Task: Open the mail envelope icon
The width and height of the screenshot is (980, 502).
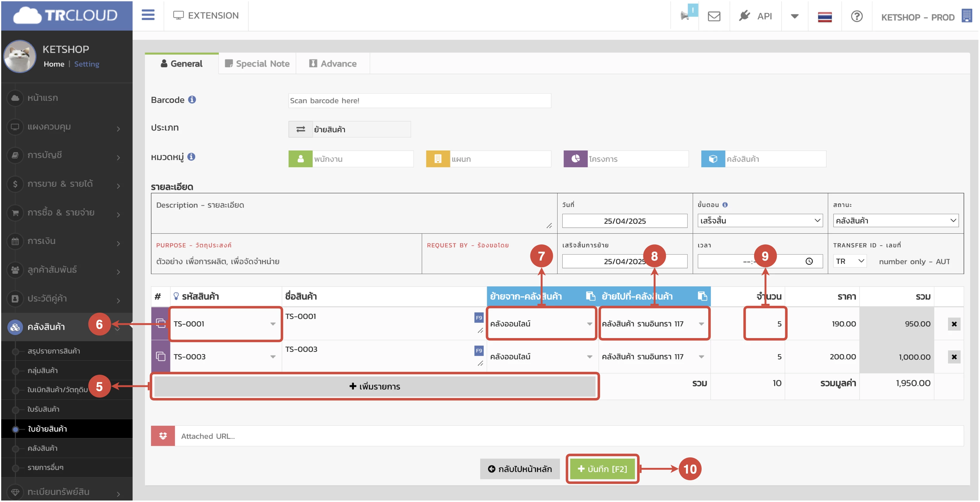Action: tap(714, 16)
